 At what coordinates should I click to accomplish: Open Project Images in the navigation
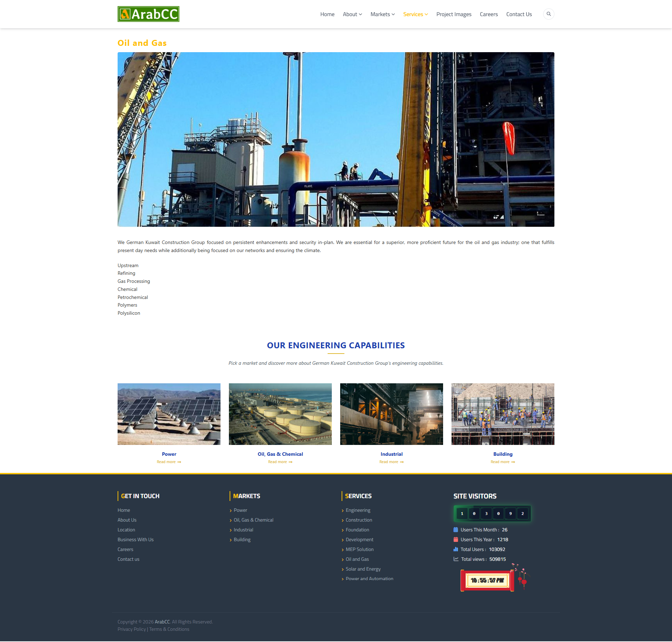(454, 14)
